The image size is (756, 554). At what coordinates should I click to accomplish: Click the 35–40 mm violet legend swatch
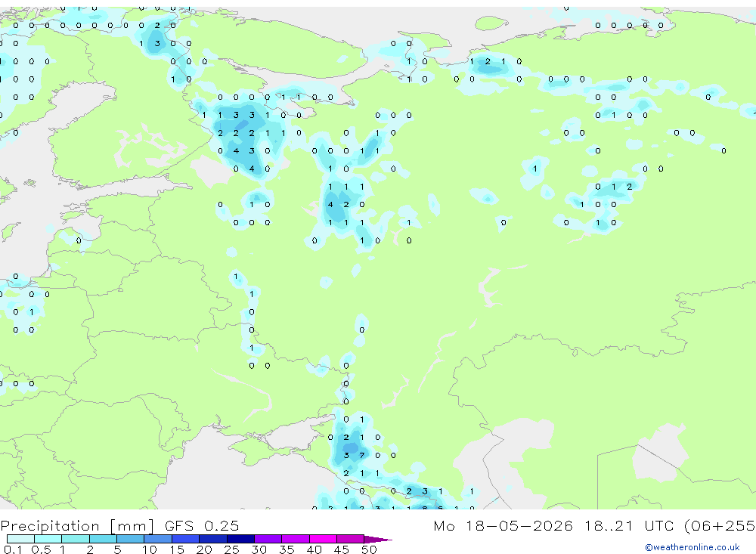[x=296, y=539]
